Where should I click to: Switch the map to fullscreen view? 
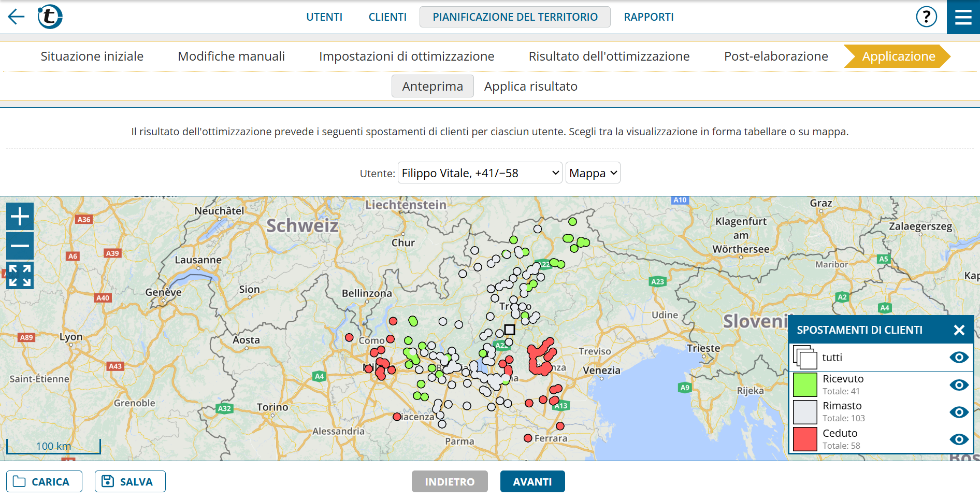(20, 275)
